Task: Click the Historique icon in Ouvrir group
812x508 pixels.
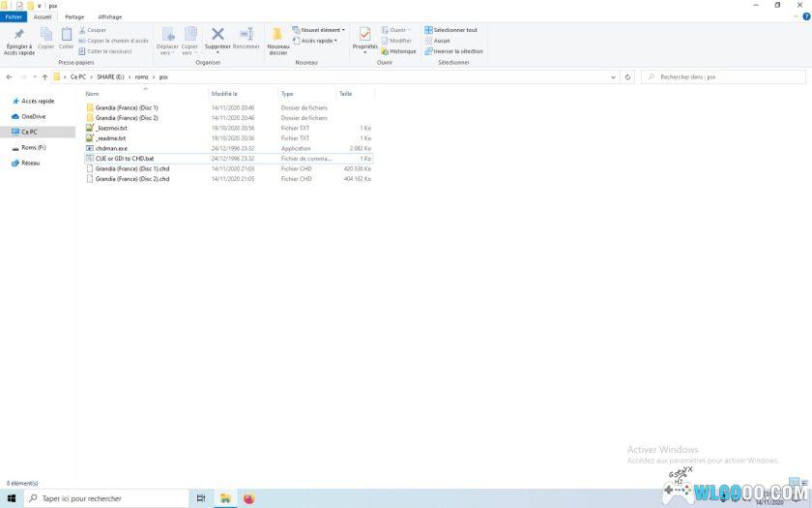Action: [x=399, y=51]
